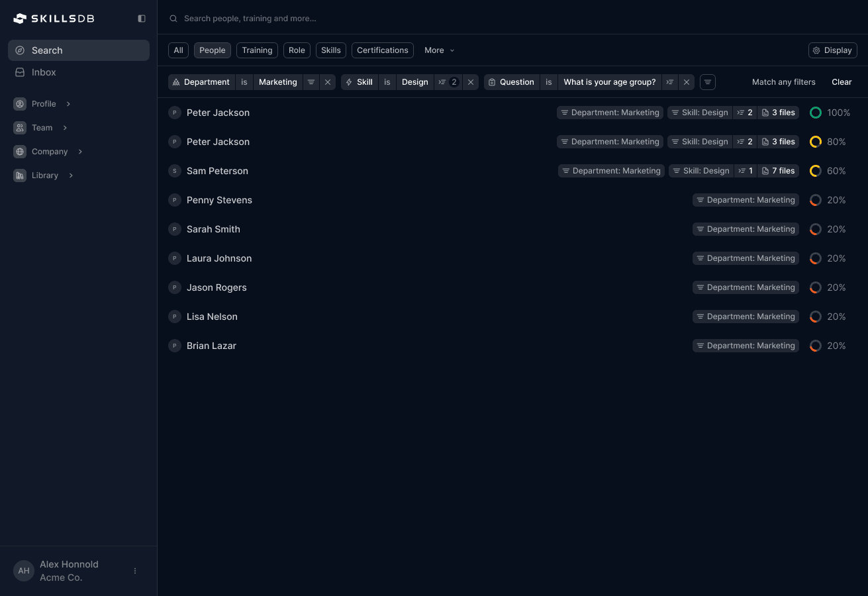Select the Certifications tab

[382, 50]
